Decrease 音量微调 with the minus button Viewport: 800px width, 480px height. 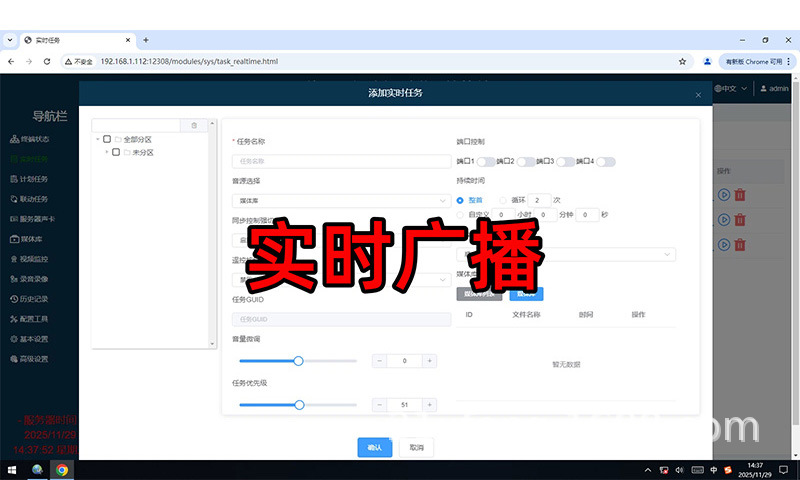(x=379, y=361)
